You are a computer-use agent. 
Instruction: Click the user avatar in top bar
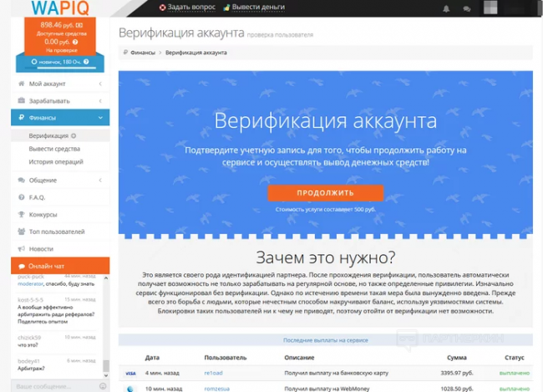tap(490, 8)
